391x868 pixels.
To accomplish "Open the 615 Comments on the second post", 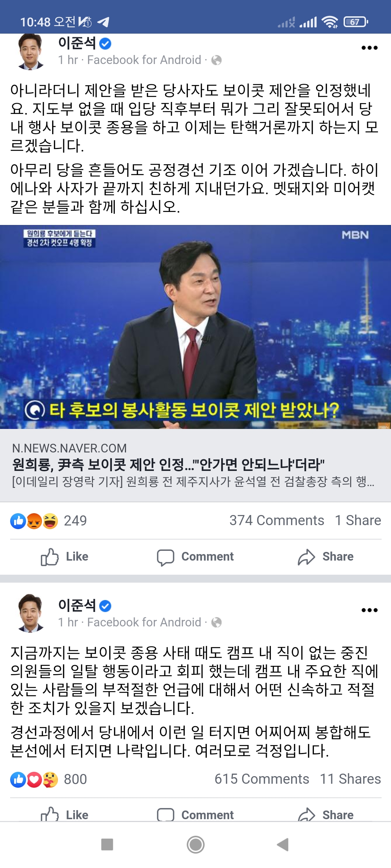I will tap(262, 779).
